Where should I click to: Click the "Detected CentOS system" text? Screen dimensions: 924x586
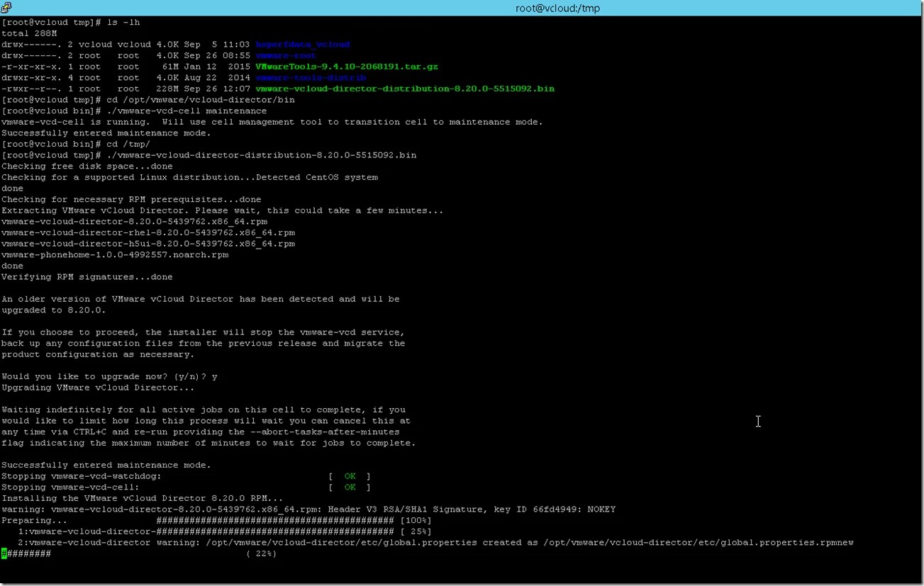[317, 177]
